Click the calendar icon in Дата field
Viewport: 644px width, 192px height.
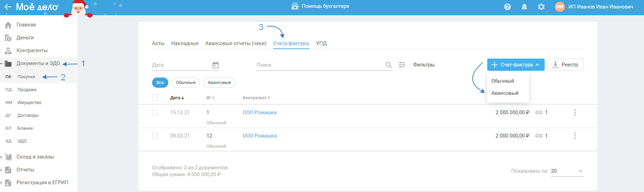[x=215, y=65]
